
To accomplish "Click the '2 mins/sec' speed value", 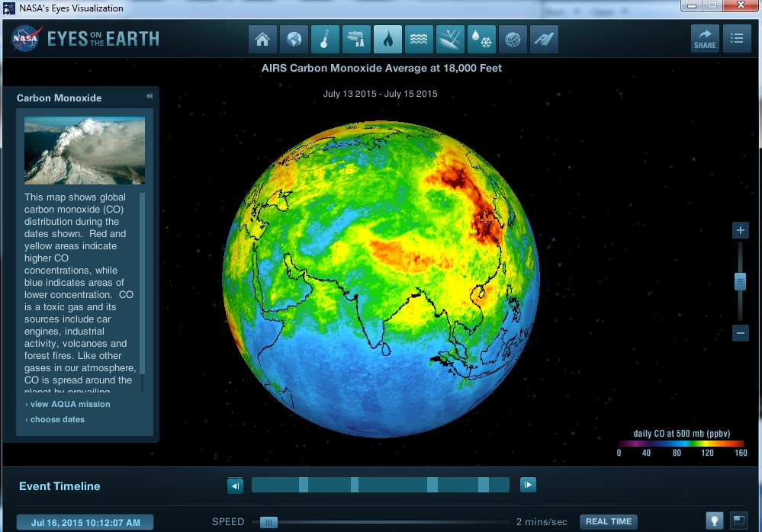I will click(x=542, y=522).
